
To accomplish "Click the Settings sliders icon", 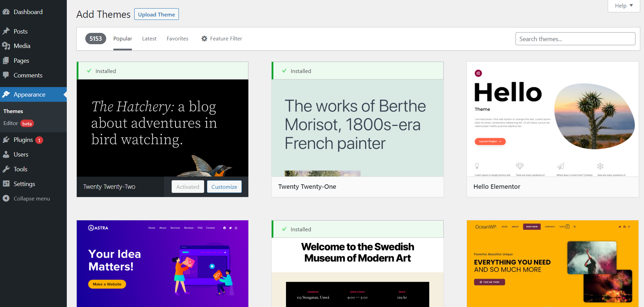I will (6, 184).
